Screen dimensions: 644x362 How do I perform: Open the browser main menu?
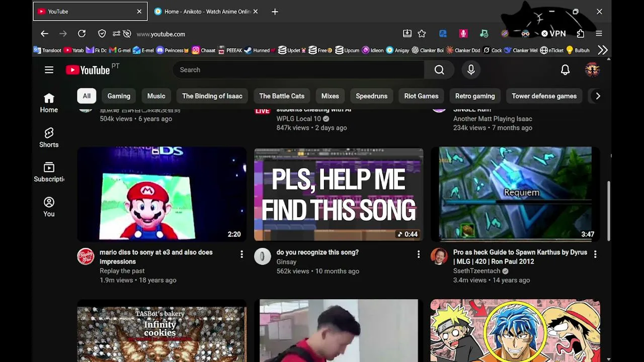tap(599, 34)
